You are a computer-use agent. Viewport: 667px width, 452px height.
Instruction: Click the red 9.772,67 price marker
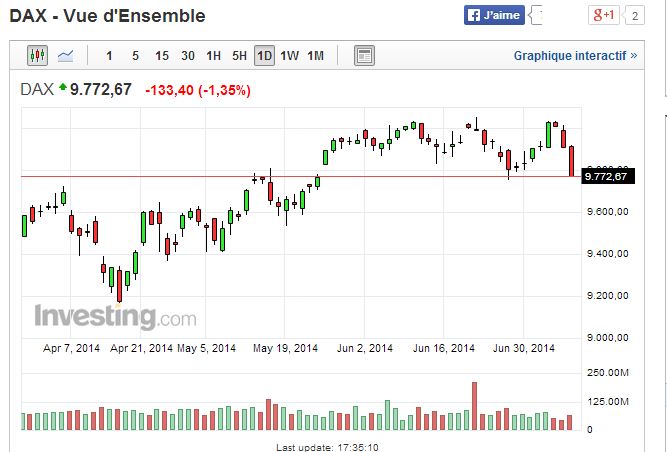(609, 177)
